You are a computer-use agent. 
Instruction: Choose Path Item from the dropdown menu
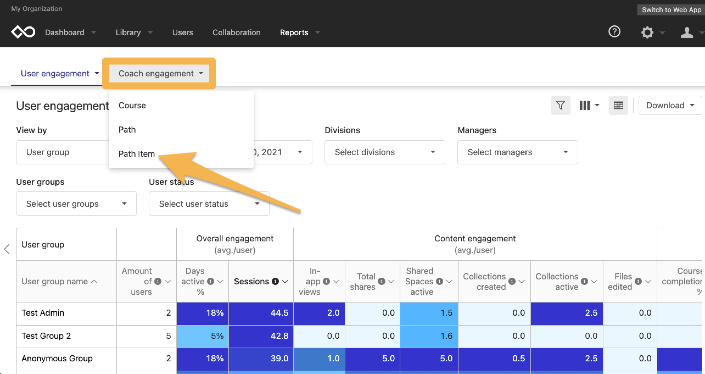(137, 154)
